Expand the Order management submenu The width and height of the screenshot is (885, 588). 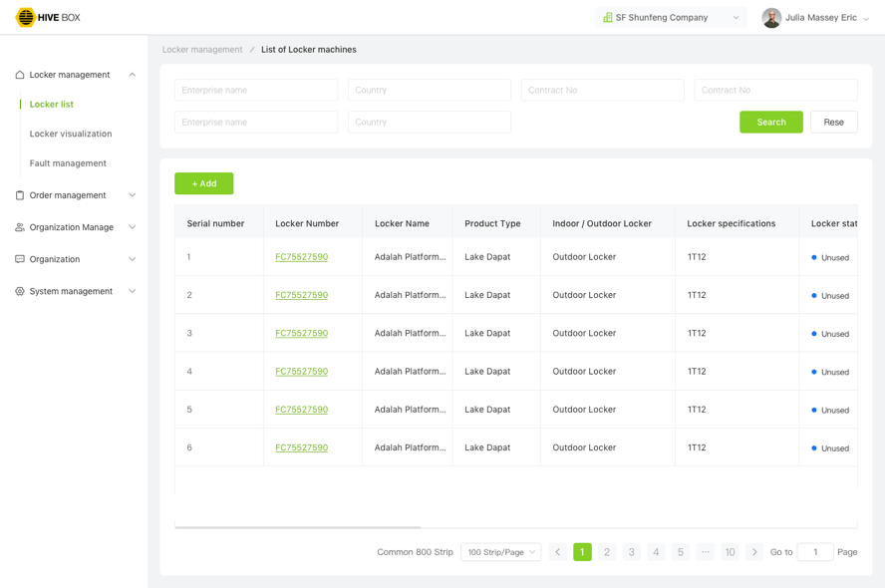click(x=132, y=195)
